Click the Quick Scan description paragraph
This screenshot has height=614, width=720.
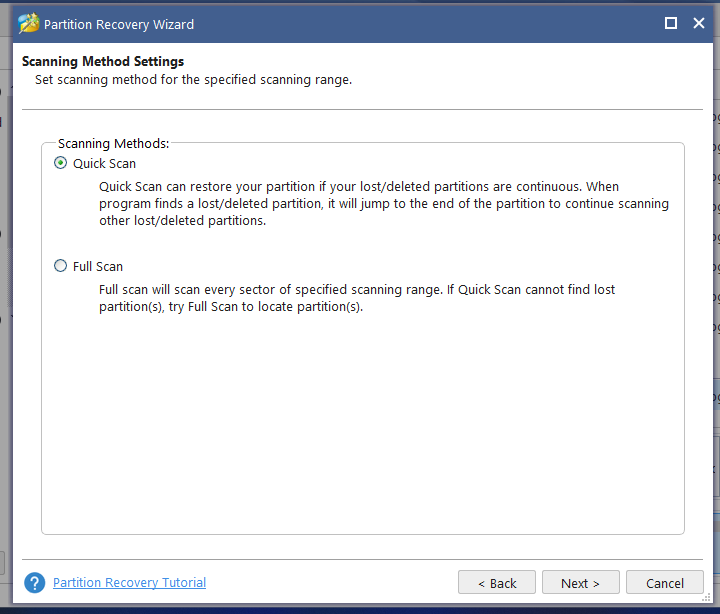coord(384,203)
